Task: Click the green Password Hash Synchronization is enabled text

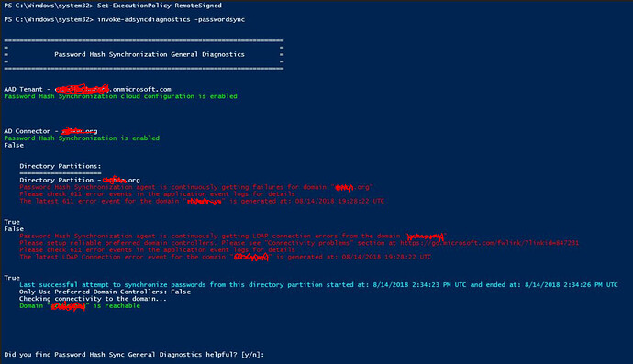Action: (82, 138)
